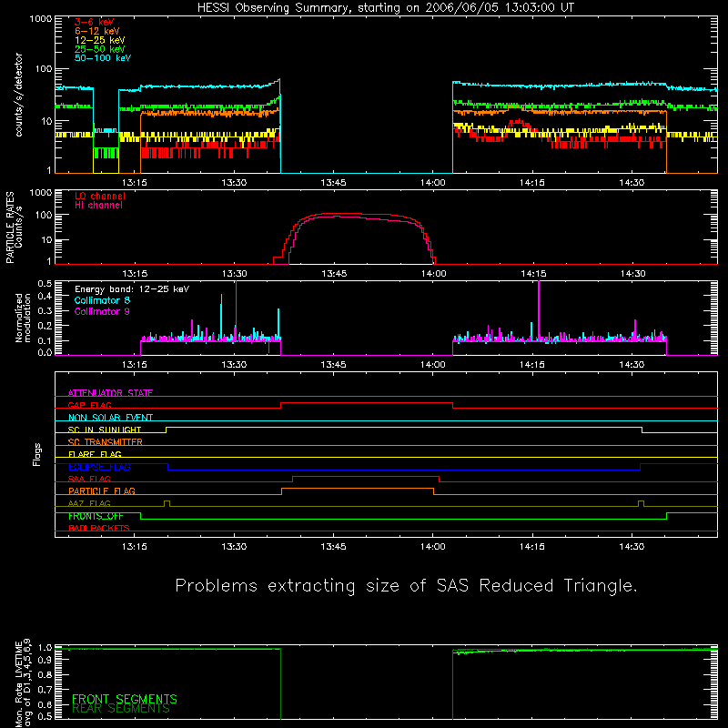Select the 6-12 keV legend label
This screenshot has height=728, width=728.
click(x=97, y=31)
